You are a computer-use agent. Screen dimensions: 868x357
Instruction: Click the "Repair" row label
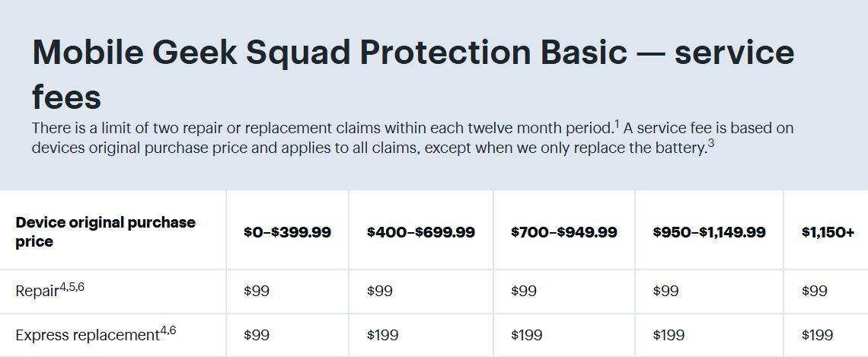(37, 291)
